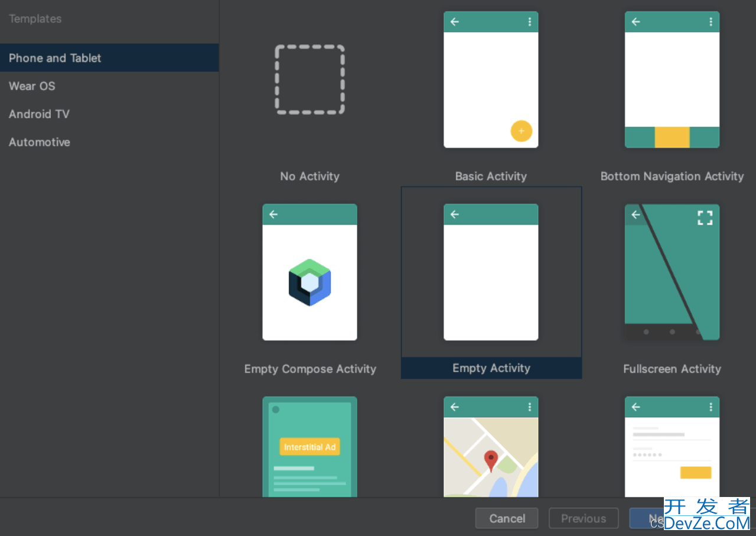Open the Phone and Tablet category
The height and width of the screenshot is (536, 756).
coord(109,58)
